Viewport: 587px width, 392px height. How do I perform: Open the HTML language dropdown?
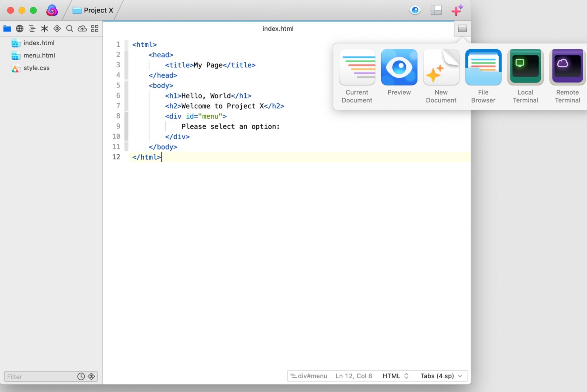click(x=395, y=376)
